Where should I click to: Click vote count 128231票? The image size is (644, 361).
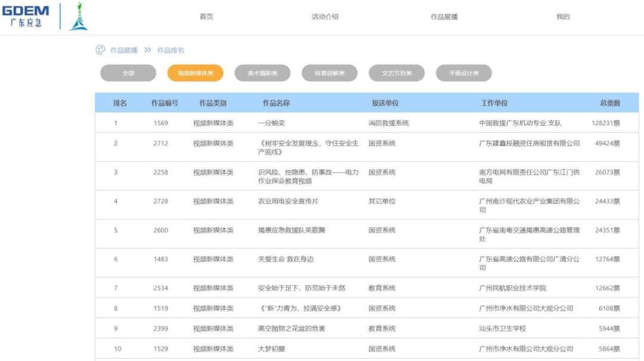pyautogui.click(x=606, y=123)
